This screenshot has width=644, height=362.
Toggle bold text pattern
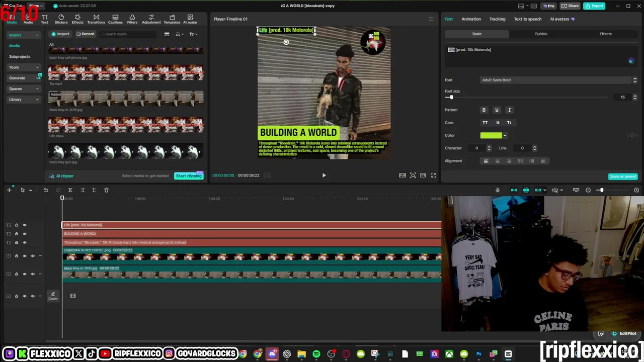[484, 110]
